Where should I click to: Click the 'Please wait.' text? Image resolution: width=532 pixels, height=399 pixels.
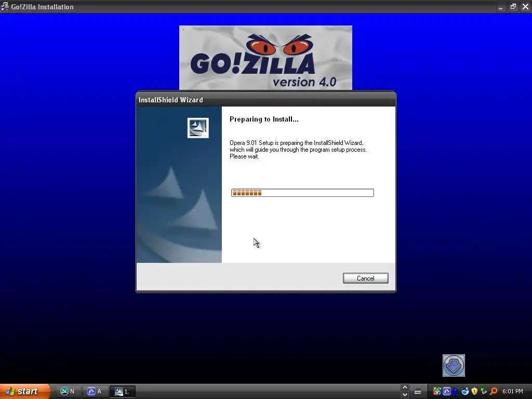click(x=244, y=156)
